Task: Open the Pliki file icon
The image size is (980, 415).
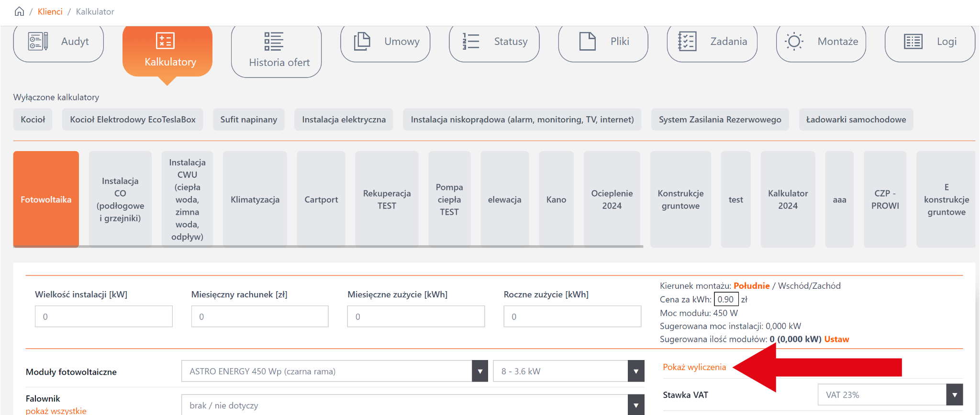Action: tap(587, 42)
